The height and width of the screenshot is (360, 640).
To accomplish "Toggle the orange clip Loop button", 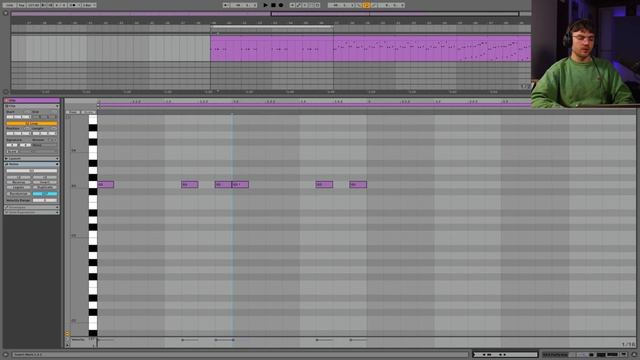I will [31, 123].
